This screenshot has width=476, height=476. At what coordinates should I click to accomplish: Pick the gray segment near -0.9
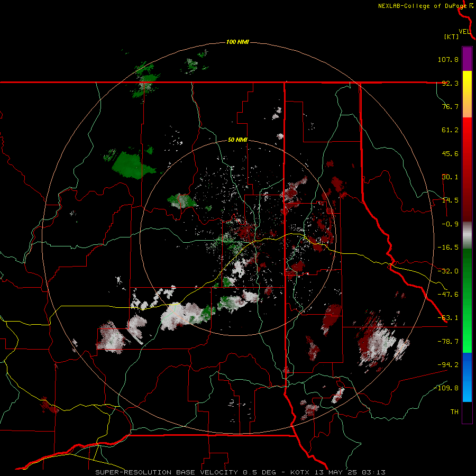(x=467, y=235)
